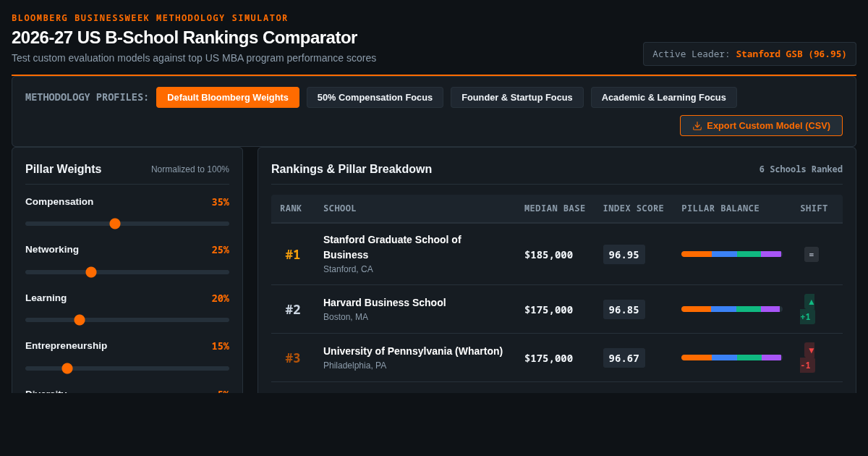Viewport: 868px width, 456px height.
Task: Click the Stanford, CA location text
Action: tap(348, 269)
